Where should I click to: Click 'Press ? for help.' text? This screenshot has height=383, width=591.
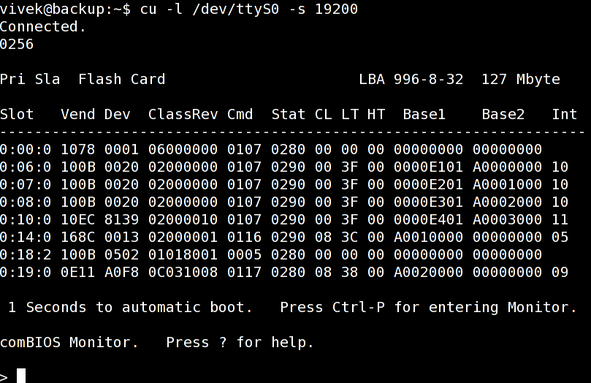[x=240, y=342]
